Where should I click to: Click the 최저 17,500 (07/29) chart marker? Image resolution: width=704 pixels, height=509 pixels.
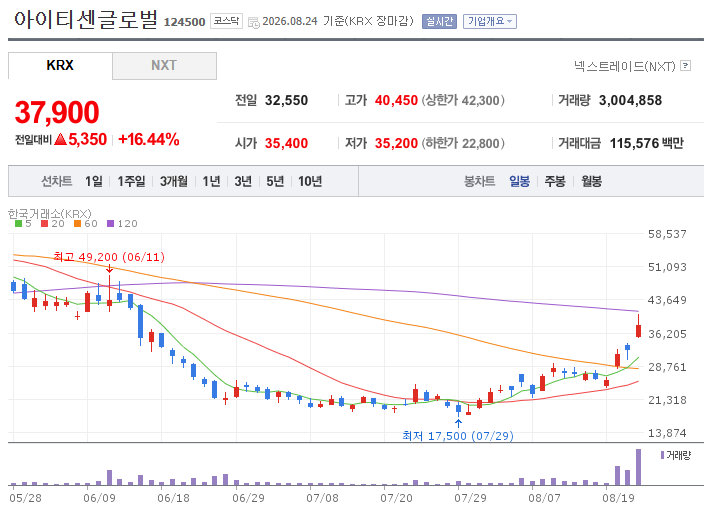458,436
